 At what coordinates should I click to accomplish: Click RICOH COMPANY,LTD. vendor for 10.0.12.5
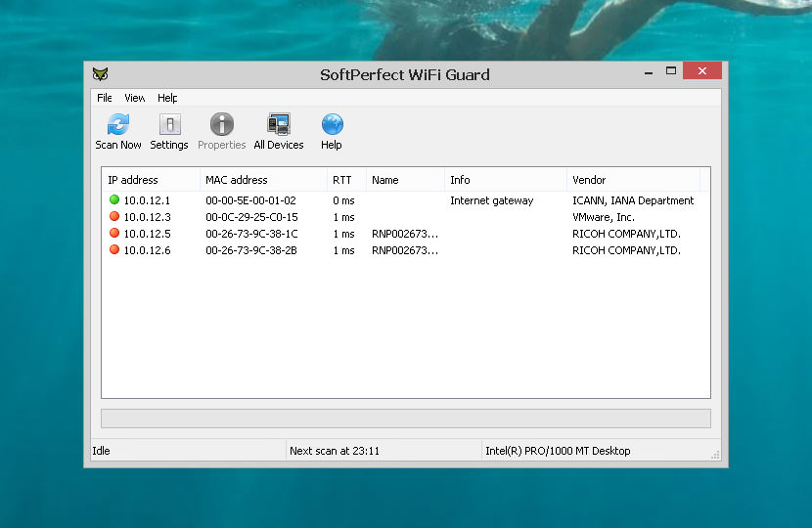[x=626, y=234]
